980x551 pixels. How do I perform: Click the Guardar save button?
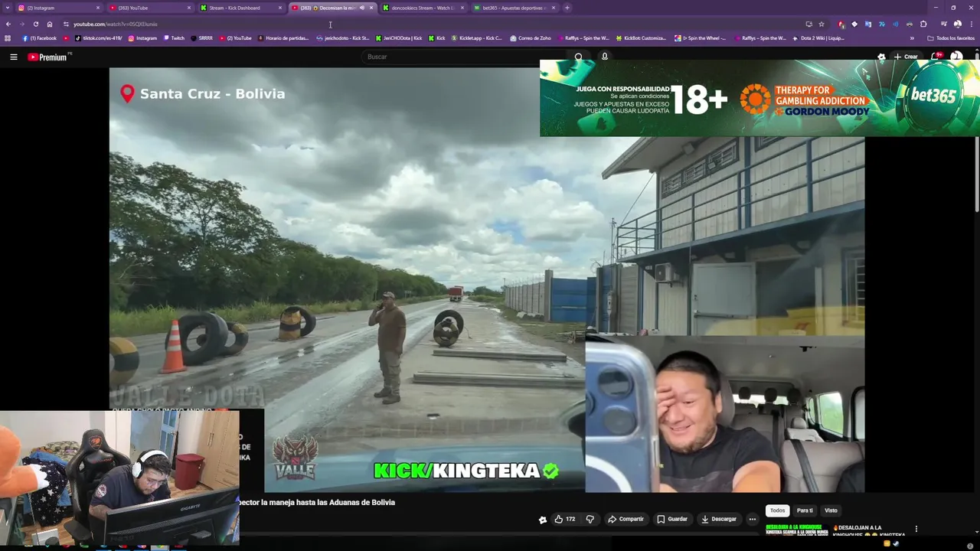point(672,519)
